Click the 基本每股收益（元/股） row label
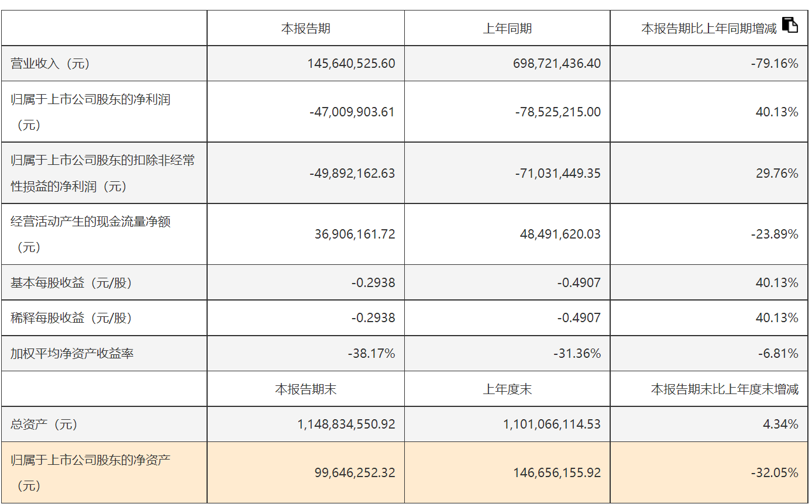 tap(71, 283)
